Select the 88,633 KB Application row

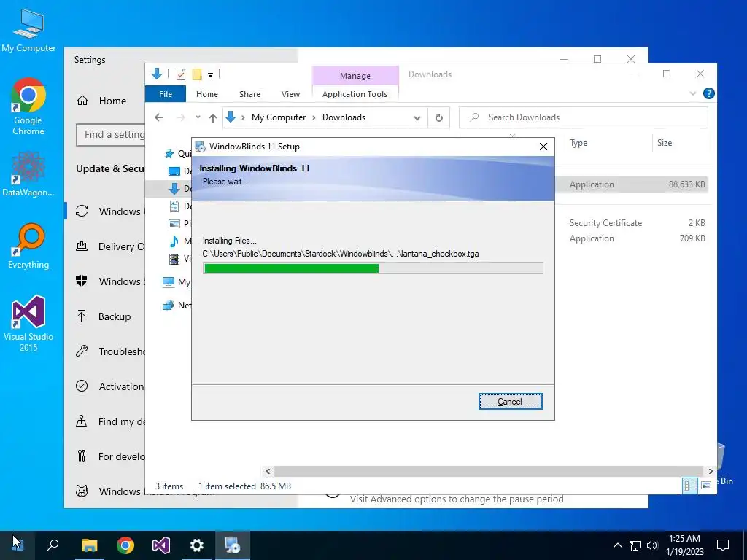631,184
